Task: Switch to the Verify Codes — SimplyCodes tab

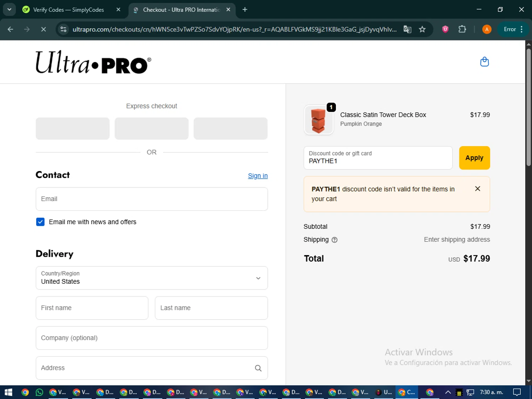Action: pos(68,10)
